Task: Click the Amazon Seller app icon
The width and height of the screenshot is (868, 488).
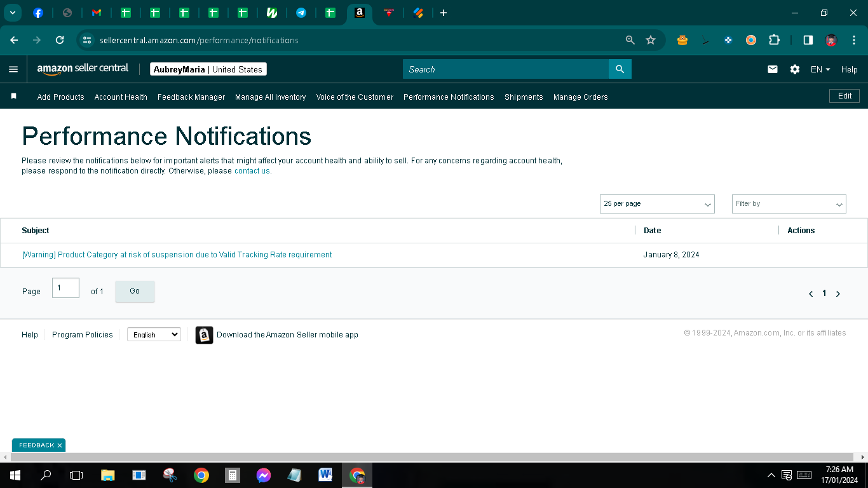Action: 204,335
